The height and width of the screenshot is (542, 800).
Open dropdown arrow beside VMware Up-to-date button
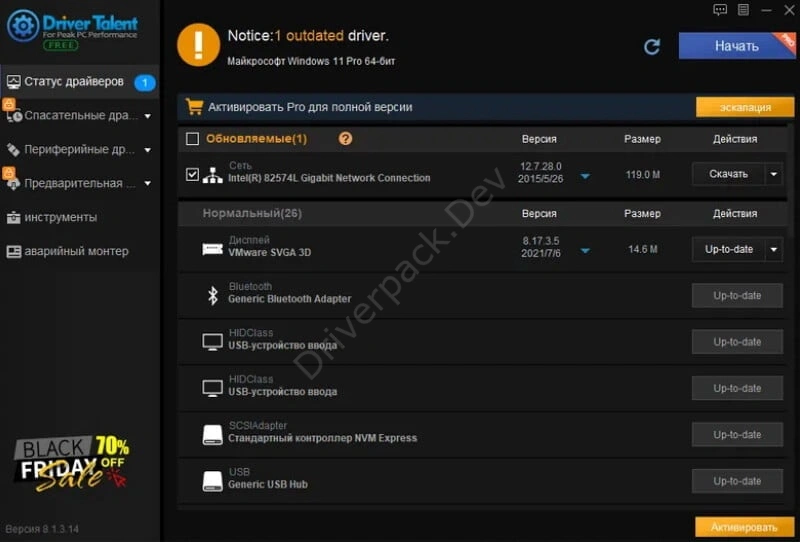[x=773, y=249]
